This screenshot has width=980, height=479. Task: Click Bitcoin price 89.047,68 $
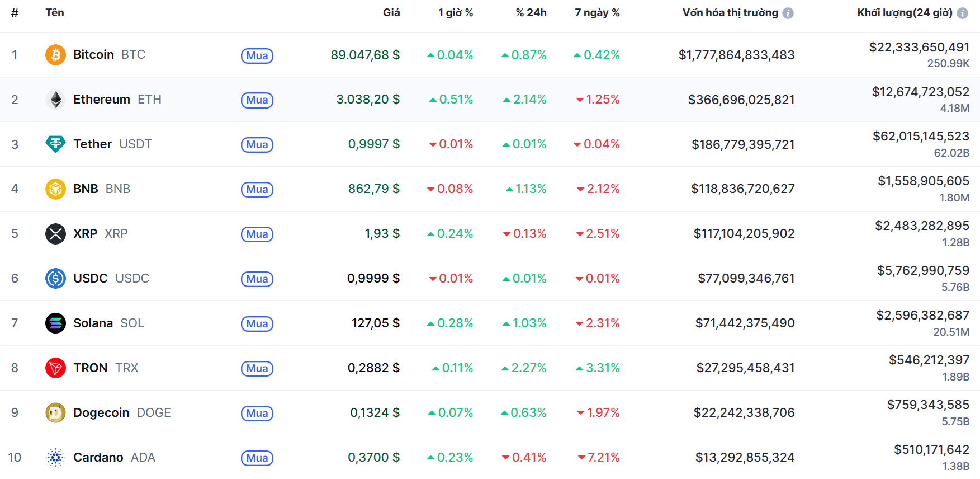(365, 55)
